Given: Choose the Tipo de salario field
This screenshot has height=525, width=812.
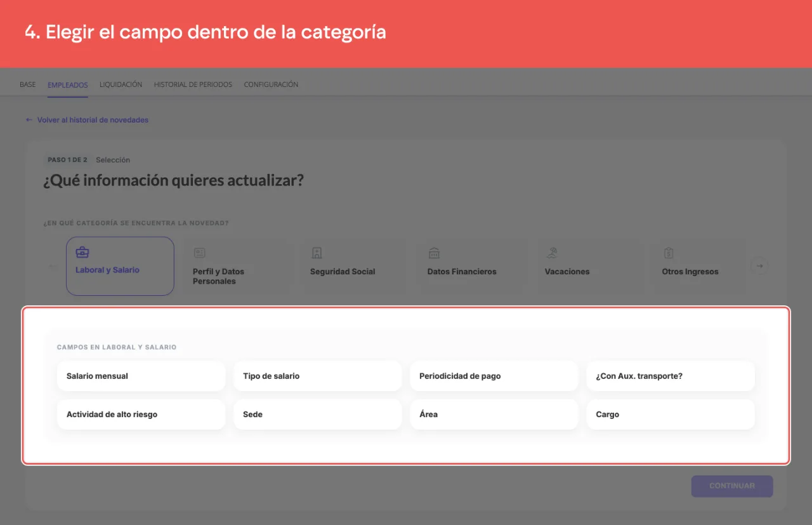Looking at the screenshot, I should click(x=317, y=376).
